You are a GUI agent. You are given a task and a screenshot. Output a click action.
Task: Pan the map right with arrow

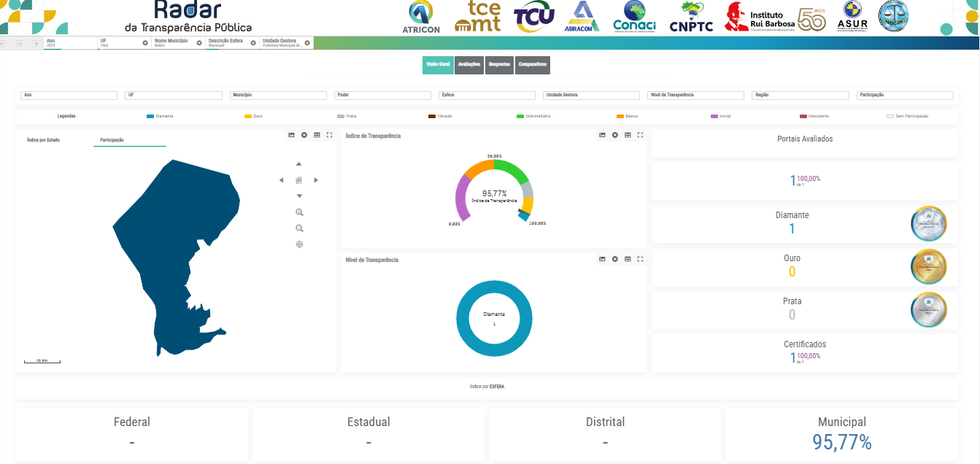316,180
